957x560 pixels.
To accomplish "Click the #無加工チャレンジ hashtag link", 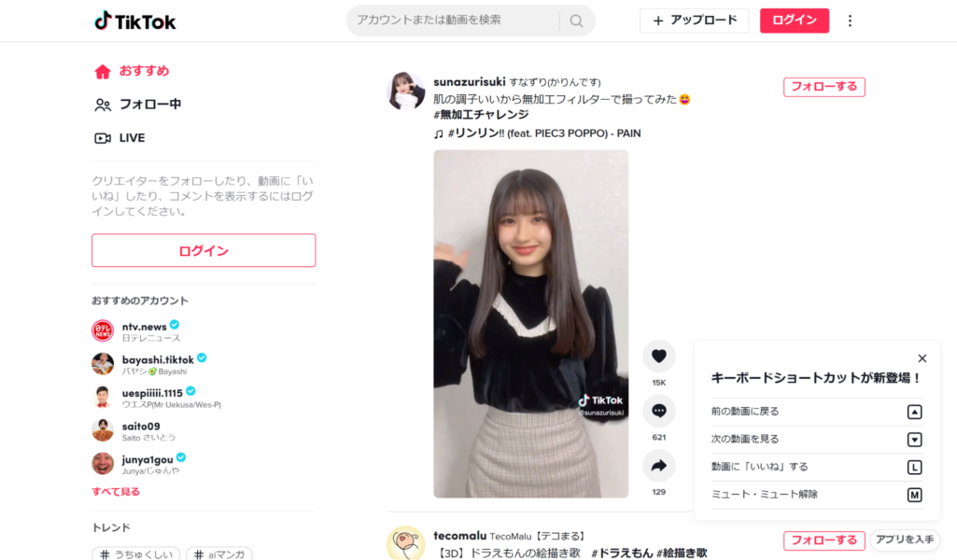I will point(481,115).
